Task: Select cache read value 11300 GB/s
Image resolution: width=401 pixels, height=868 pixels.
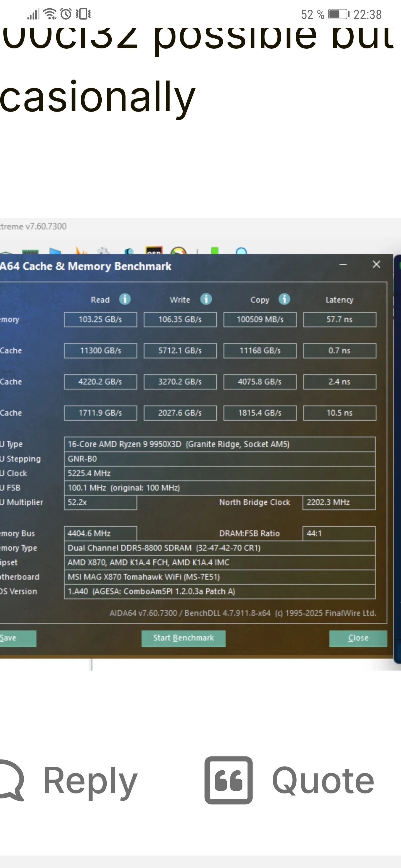Action: tap(101, 351)
